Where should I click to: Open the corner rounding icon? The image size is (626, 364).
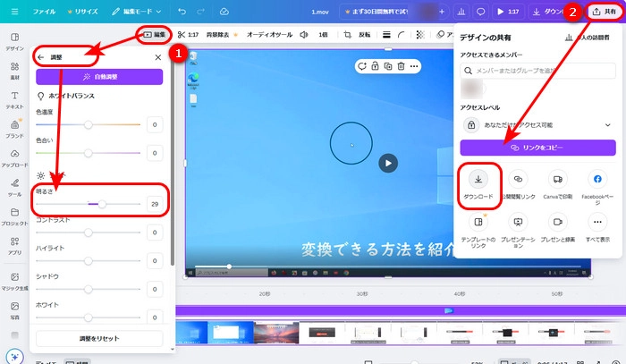402,35
